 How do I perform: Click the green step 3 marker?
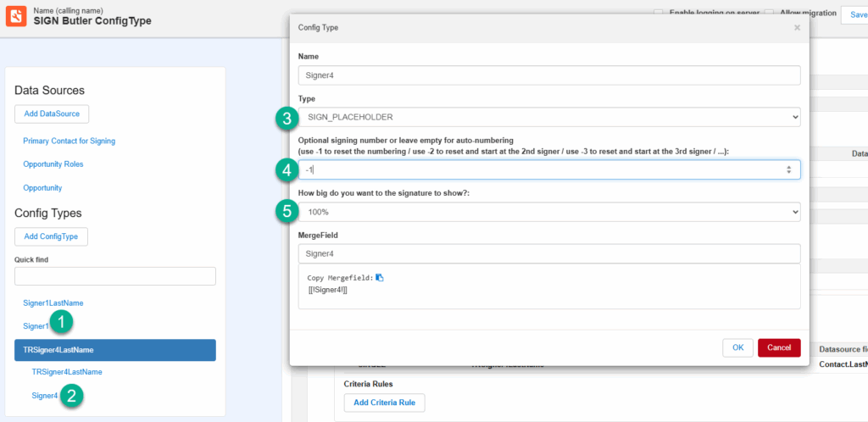point(289,117)
